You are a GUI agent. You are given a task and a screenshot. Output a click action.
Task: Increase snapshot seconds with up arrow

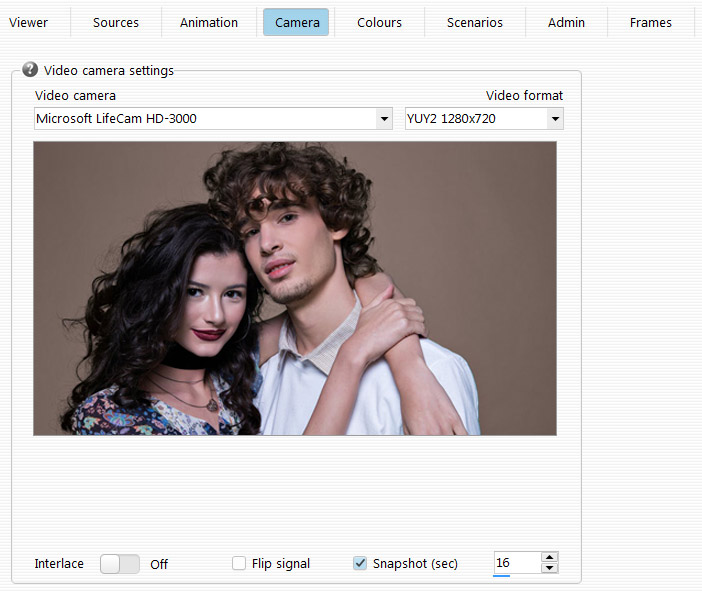549,558
